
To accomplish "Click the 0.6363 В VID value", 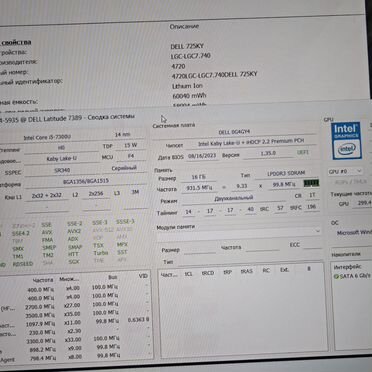I will click(x=138, y=320).
